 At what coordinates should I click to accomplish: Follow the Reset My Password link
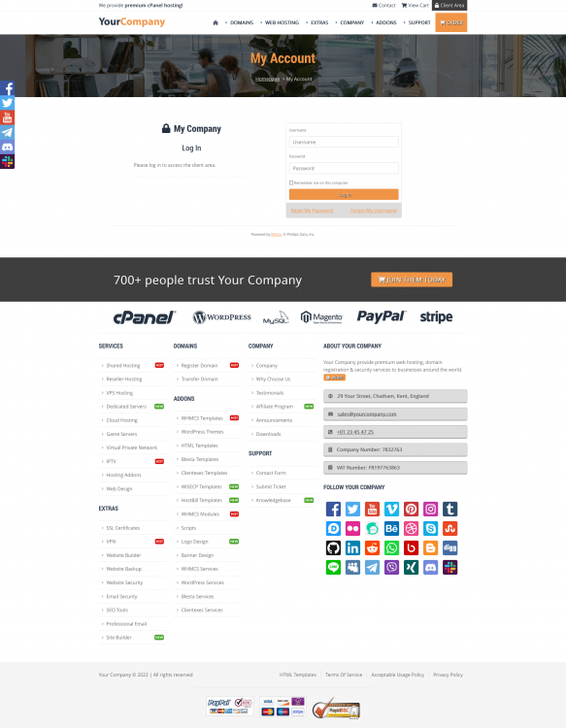click(x=312, y=211)
